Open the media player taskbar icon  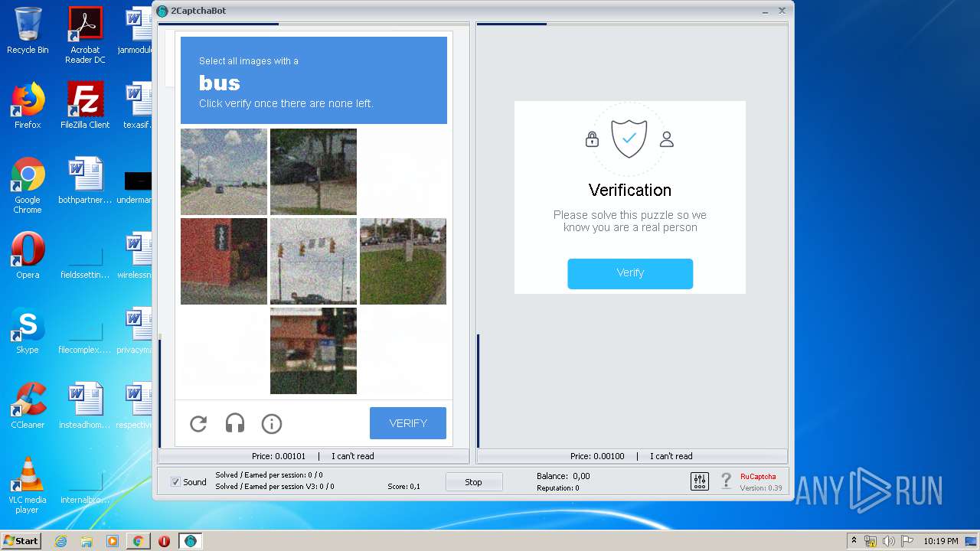coord(113,541)
